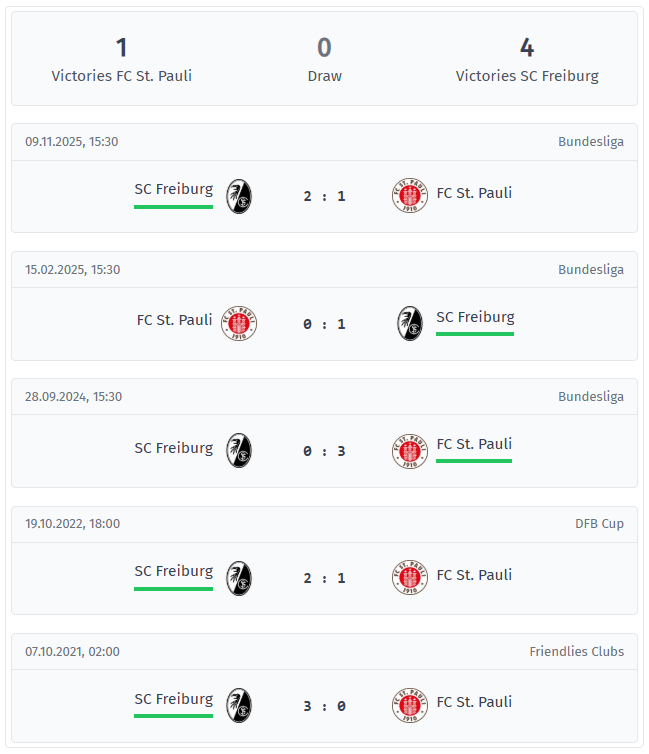Click DFB Cup competition label

click(x=599, y=523)
